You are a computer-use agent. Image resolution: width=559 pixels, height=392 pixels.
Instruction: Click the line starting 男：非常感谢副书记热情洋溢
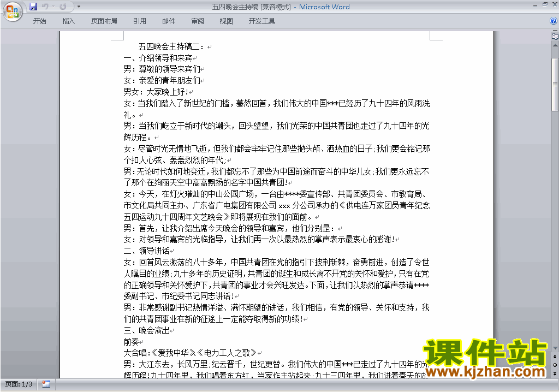point(277,307)
